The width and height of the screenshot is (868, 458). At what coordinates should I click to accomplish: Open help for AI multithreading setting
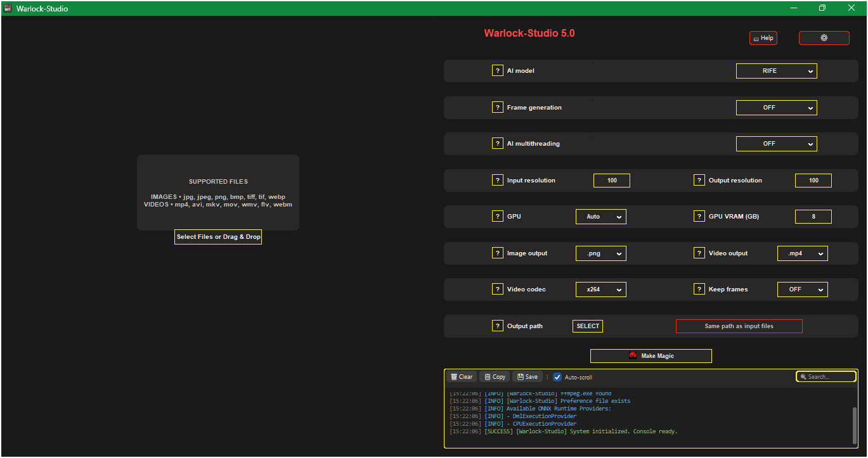pos(498,143)
